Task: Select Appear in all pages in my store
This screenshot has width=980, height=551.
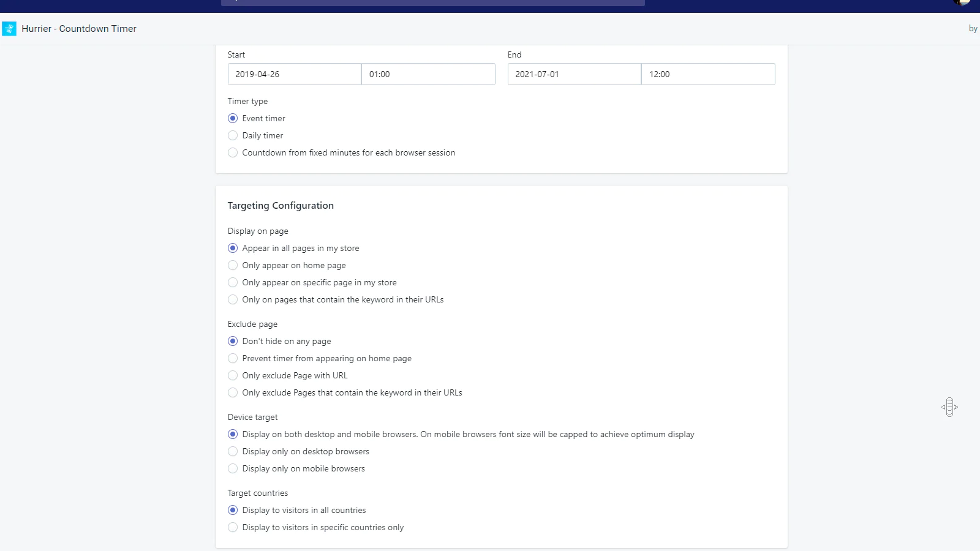Action: click(233, 248)
